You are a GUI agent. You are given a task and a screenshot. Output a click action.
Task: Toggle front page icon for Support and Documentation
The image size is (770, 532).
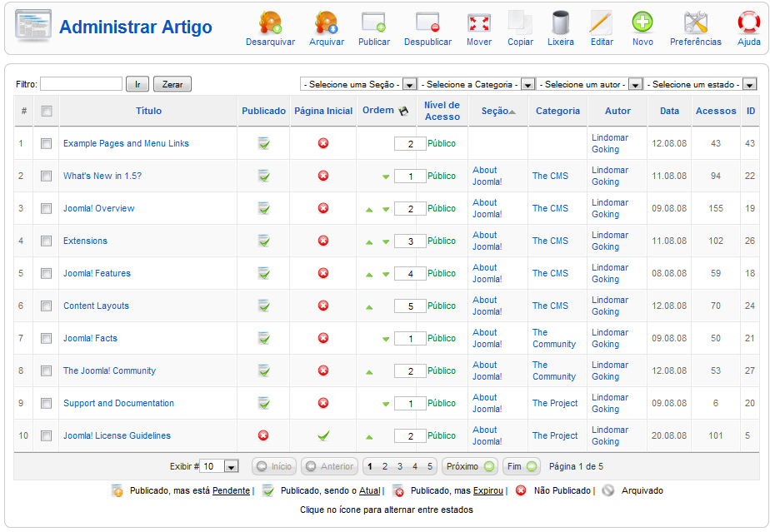tap(323, 403)
